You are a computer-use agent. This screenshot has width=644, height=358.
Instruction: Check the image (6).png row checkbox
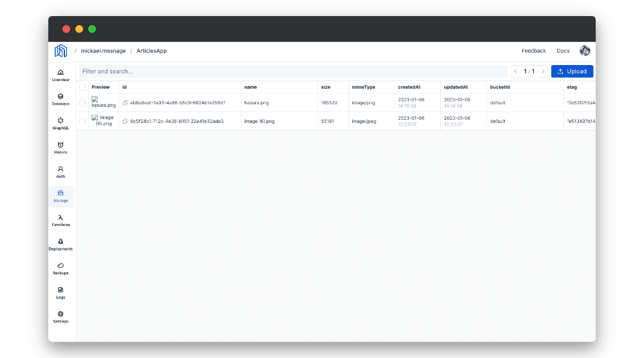tap(82, 121)
